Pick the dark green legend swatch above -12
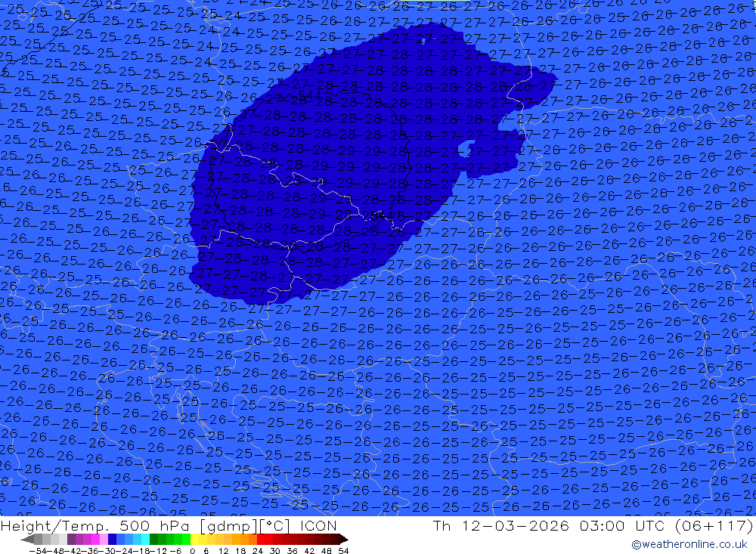 click(x=153, y=540)
